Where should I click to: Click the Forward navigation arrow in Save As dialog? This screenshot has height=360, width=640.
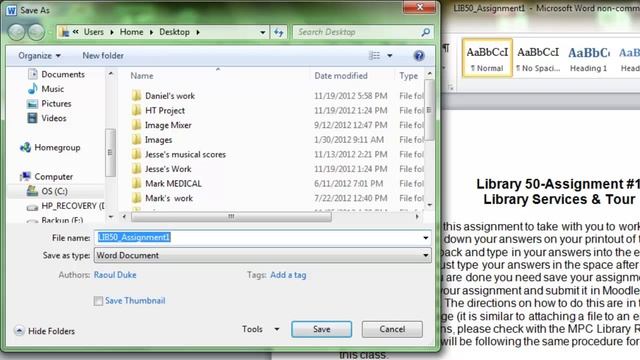[x=36, y=32]
